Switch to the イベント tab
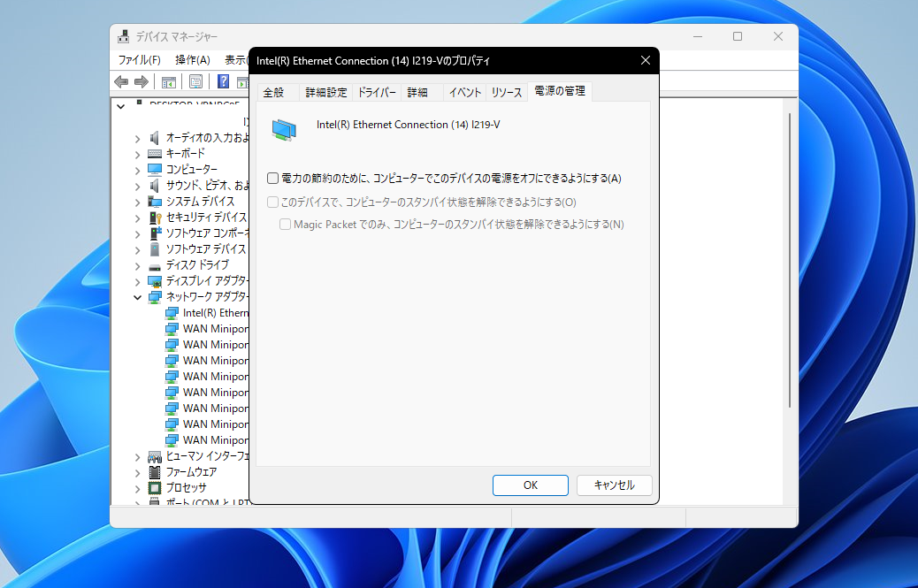Image resolution: width=918 pixels, height=588 pixels. (x=465, y=93)
